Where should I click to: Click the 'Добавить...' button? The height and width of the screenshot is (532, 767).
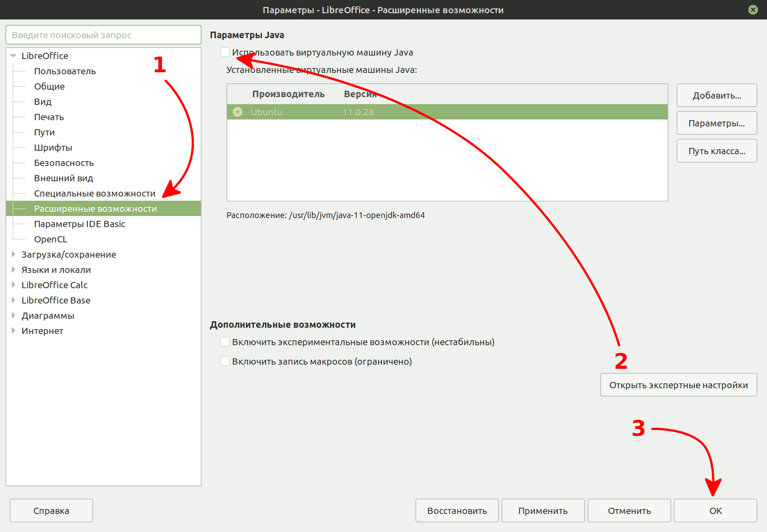click(717, 95)
